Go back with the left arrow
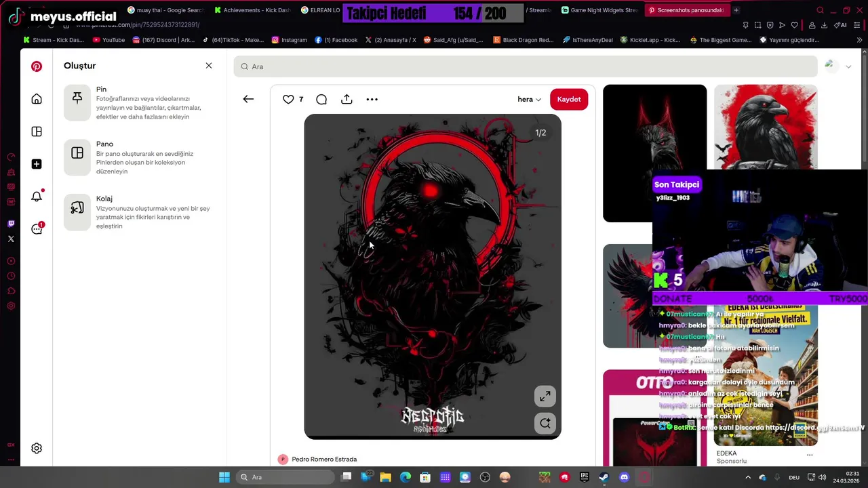 tap(248, 99)
